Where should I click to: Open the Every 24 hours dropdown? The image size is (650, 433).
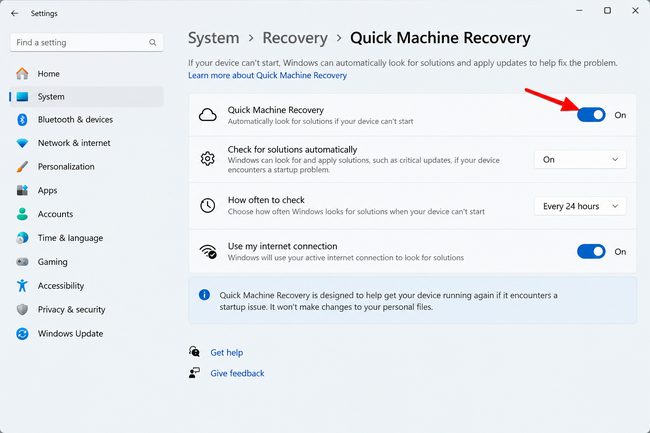pyautogui.click(x=580, y=206)
